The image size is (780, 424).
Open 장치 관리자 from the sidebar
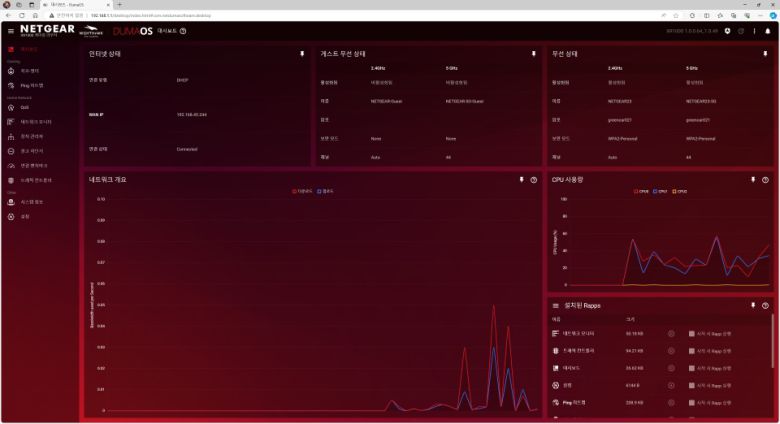pos(32,136)
